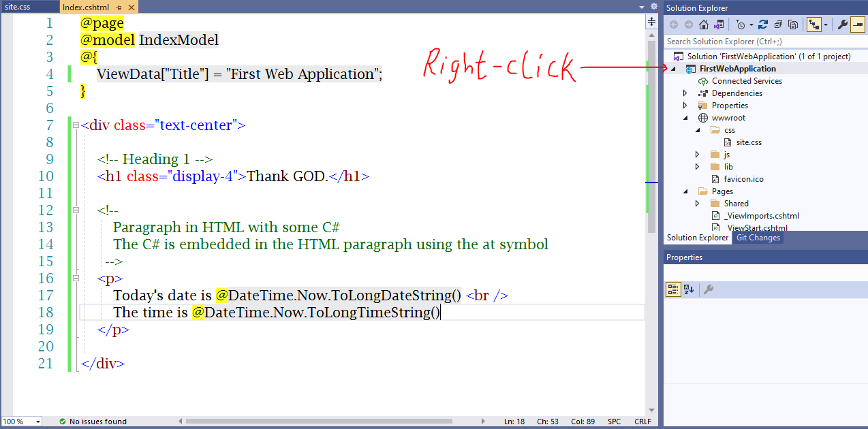Expand the js folder arrow
The image size is (868, 429).
click(x=698, y=155)
